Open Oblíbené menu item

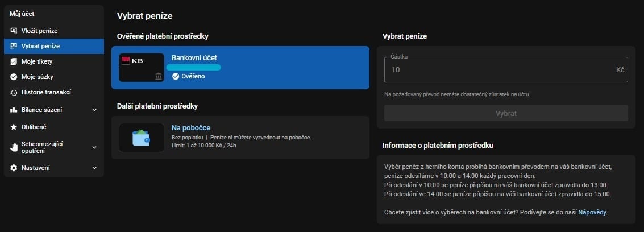pyautogui.click(x=54, y=127)
